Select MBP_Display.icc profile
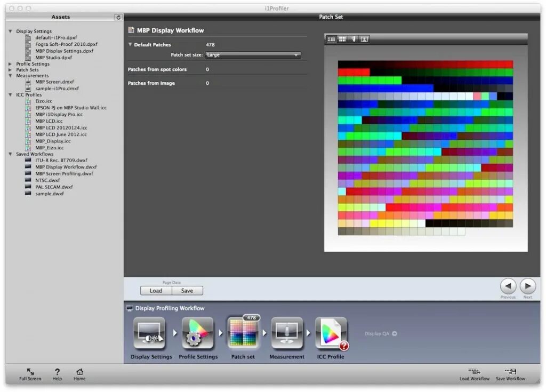The height and width of the screenshot is (392, 546). click(x=53, y=141)
